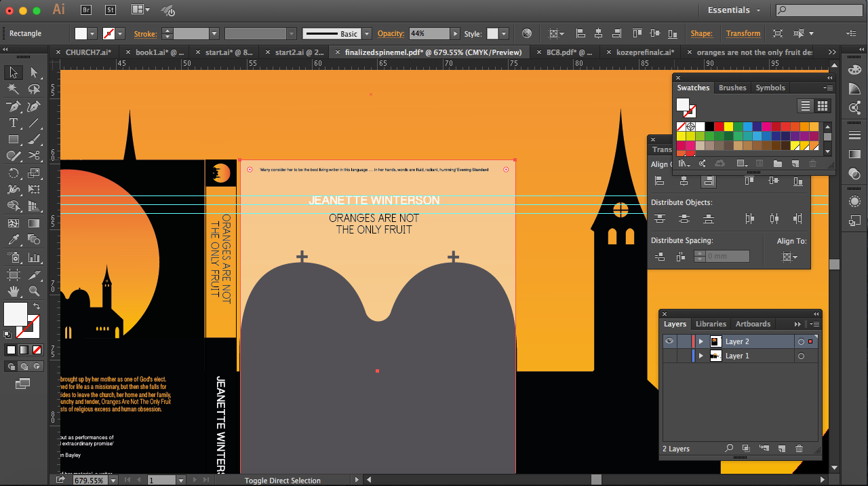This screenshot has width=868, height=486.
Task: Click Vertical Align Top in Align panel
Action: tap(749, 181)
